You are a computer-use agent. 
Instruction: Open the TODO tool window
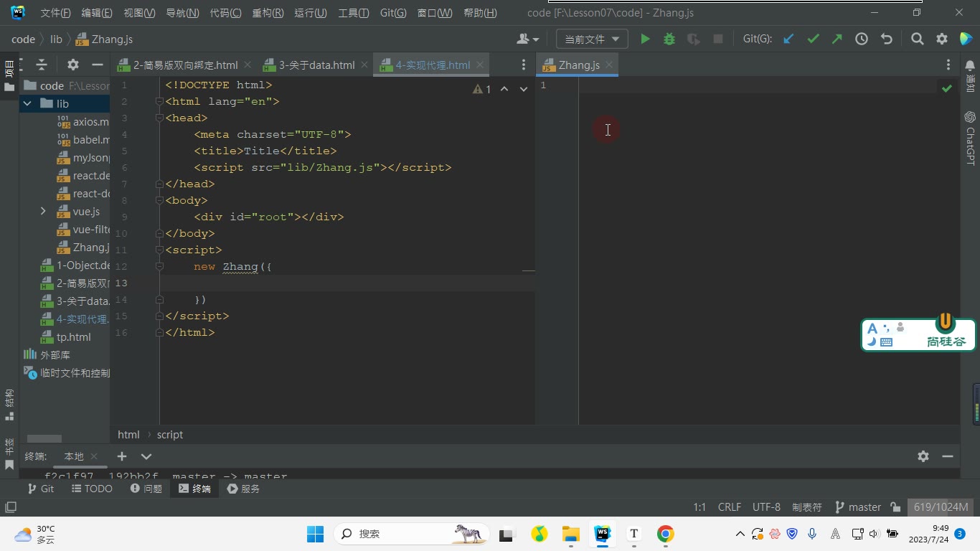pos(92,489)
